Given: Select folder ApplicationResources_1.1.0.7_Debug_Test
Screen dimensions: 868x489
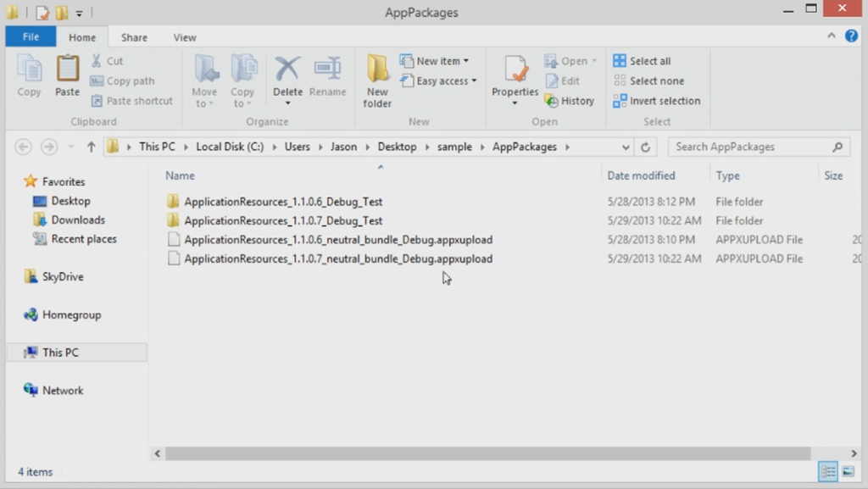Looking at the screenshot, I should [x=275, y=220].
